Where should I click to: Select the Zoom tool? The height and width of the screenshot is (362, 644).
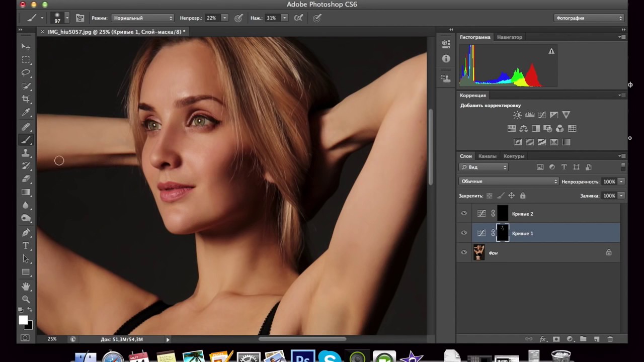pyautogui.click(x=26, y=299)
